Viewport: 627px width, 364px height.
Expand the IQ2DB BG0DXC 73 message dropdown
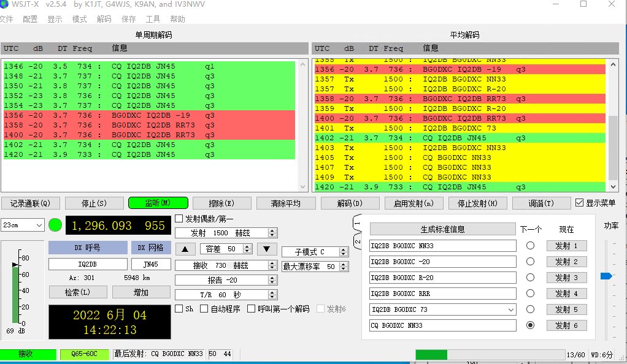tap(510, 309)
